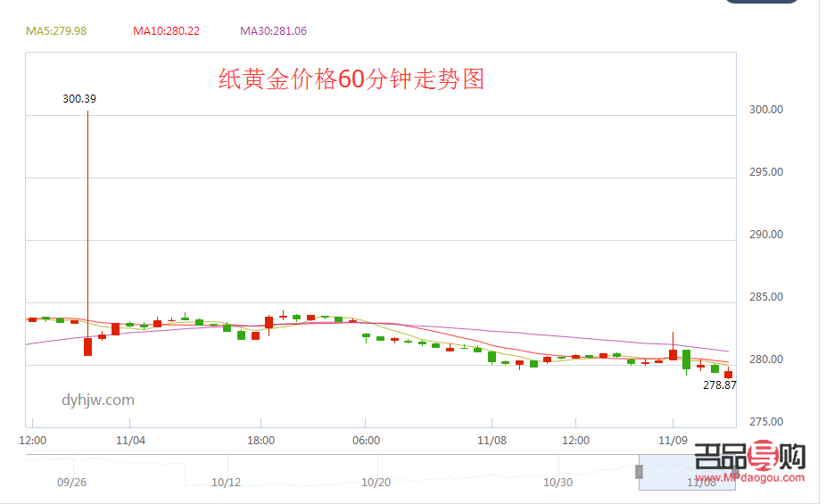Click the 300.00 y-axis price label

tap(766, 110)
